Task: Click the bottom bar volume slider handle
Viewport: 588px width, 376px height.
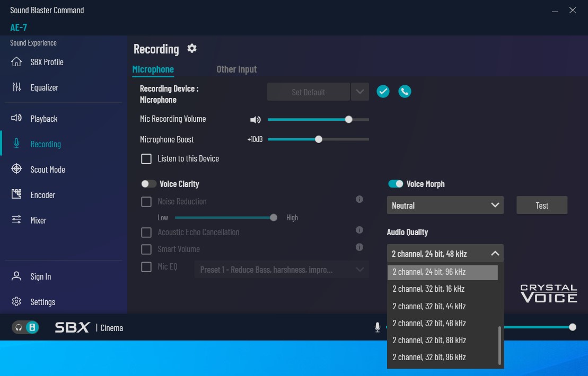Action: (572, 327)
